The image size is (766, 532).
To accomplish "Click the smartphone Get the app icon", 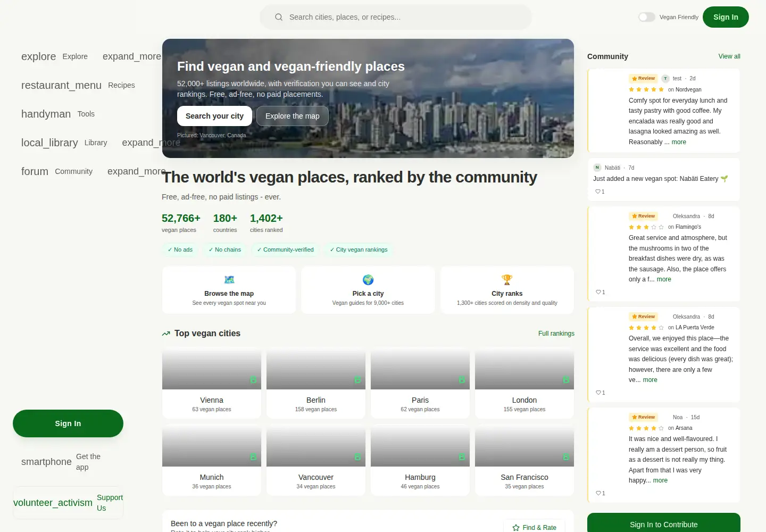I will pyautogui.click(x=46, y=462).
